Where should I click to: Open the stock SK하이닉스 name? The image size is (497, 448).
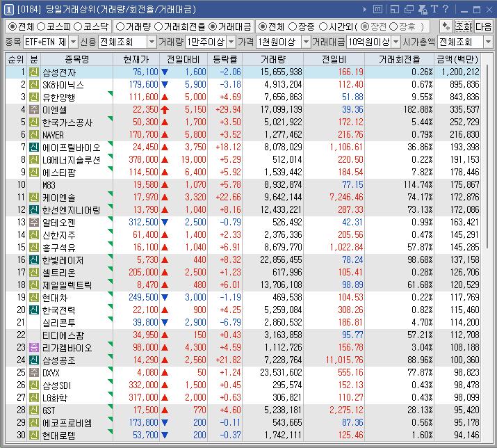[63, 85]
